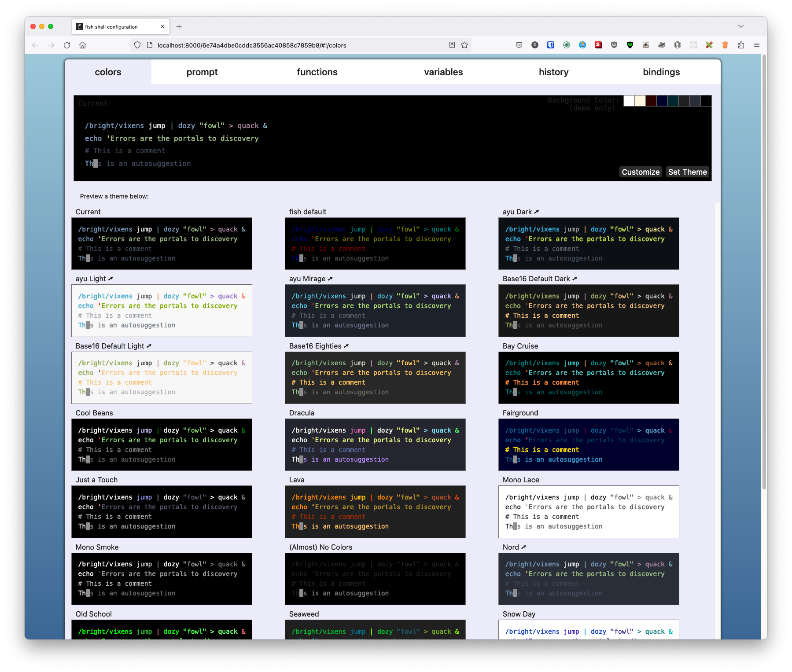This screenshot has height=672, width=792.
Task: Select the white background color swatch
Action: pos(629,101)
